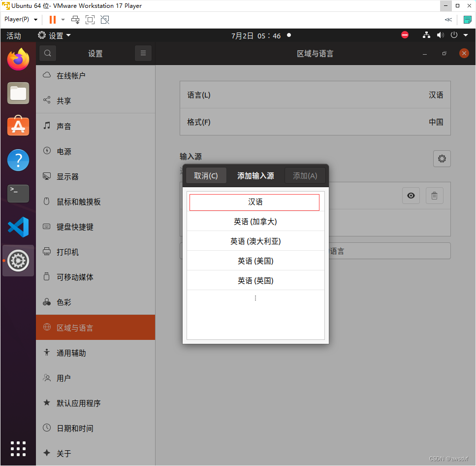
Task: Open Visual Studio Code from the dock
Action: (x=18, y=227)
